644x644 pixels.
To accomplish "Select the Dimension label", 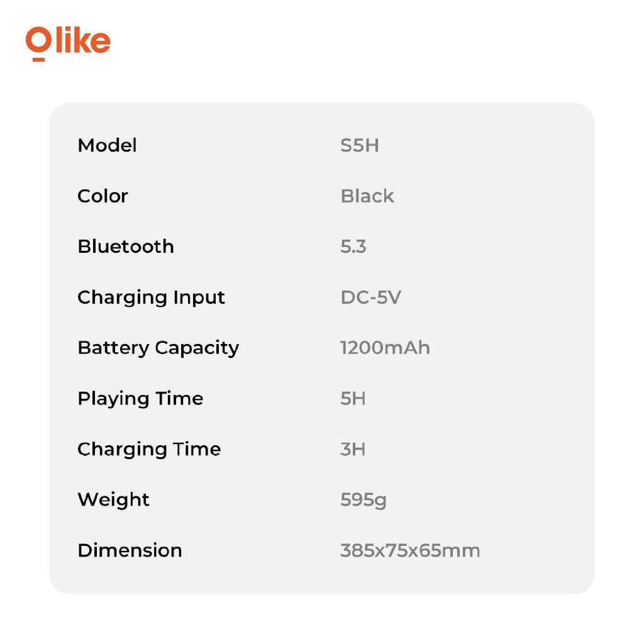I will pos(130,550).
